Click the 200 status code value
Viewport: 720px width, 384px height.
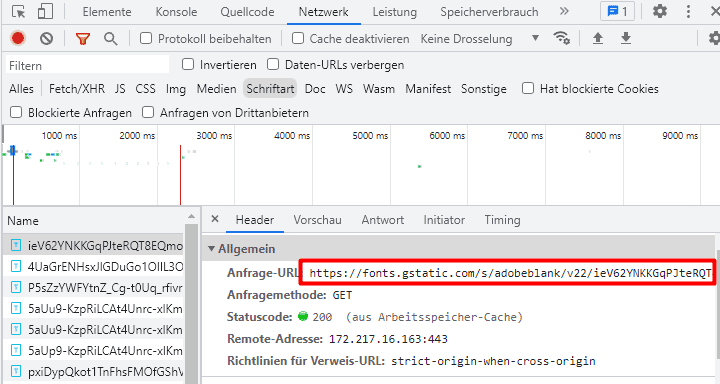[x=322, y=317]
